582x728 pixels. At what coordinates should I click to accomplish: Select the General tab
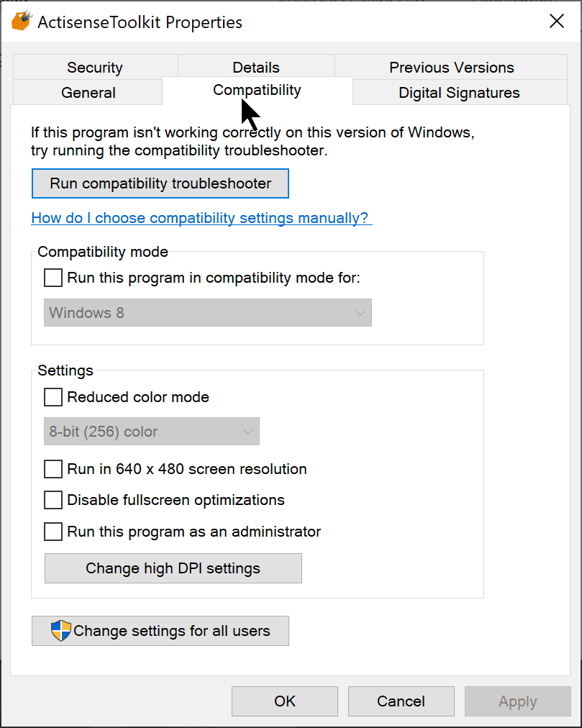coord(88,92)
